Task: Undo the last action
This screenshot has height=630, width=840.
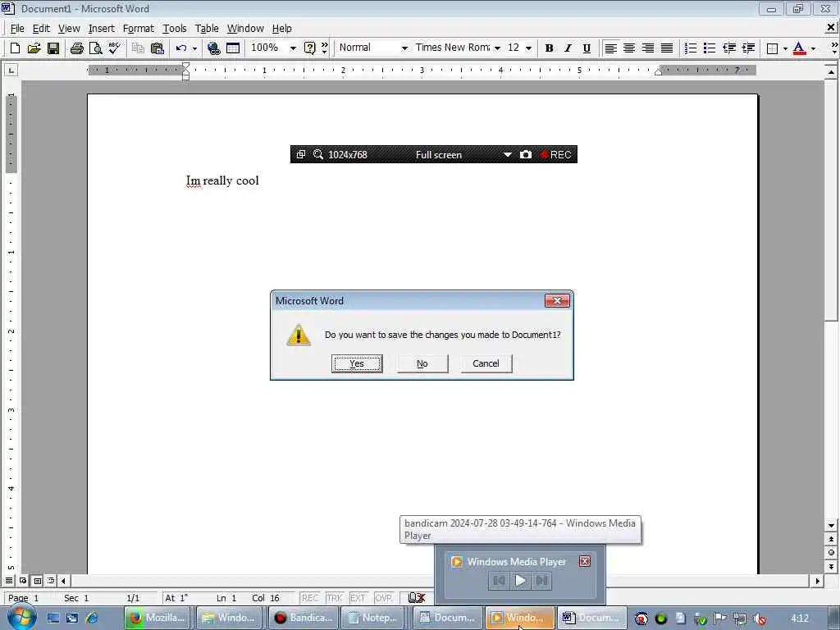Action: click(x=181, y=48)
